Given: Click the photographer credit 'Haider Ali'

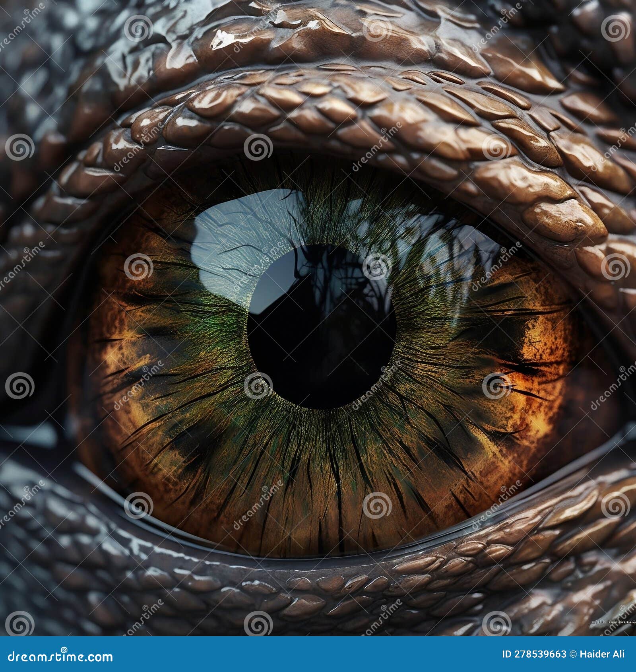Looking at the screenshot, I should pos(603,654).
